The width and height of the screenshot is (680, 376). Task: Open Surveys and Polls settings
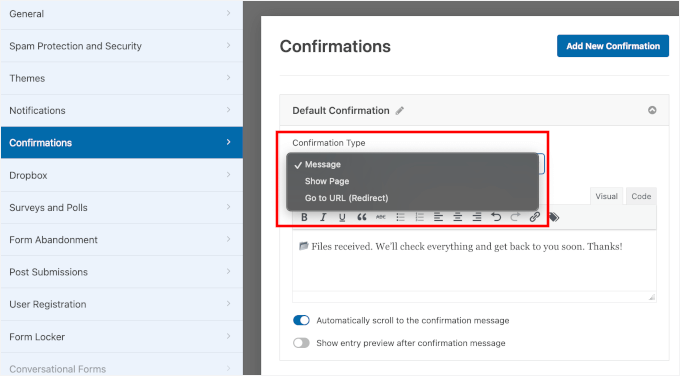click(x=122, y=207)
